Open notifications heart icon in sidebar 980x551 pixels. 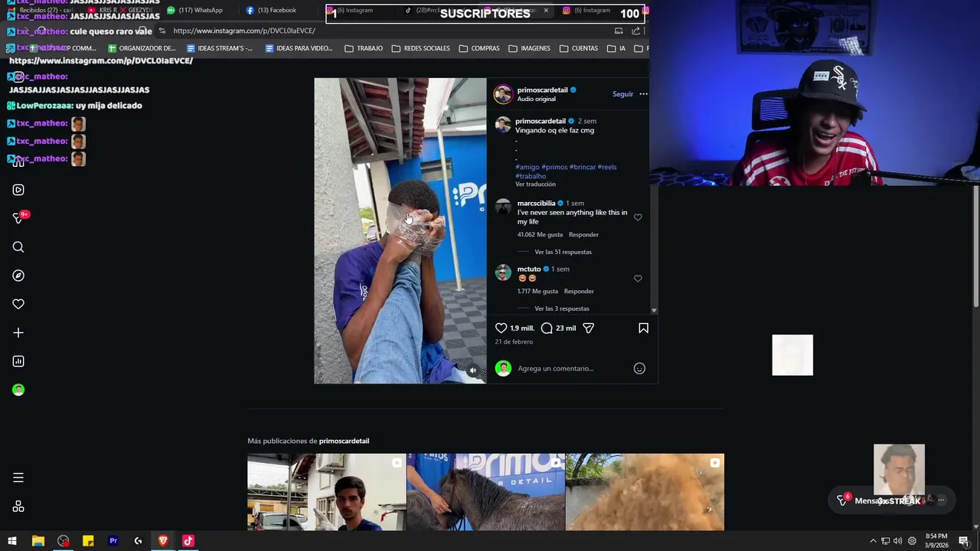pyautogui.click(x=18, y=304)
